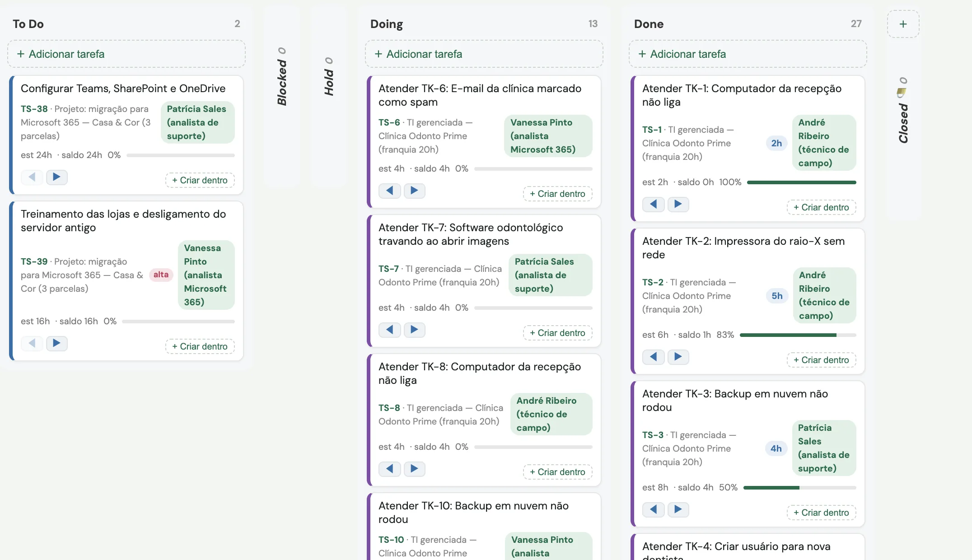
Task: Click right arrow on TK-3 Backup card
Action: coord(678,509)
